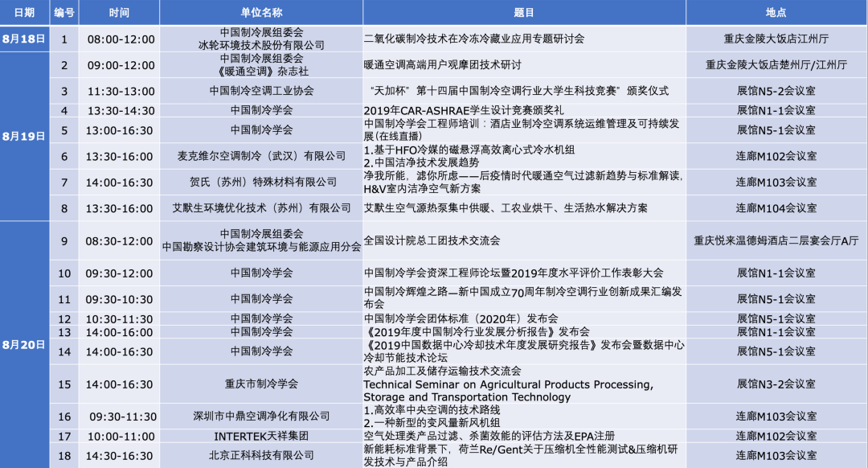Select the "单位名称" column header
This screenshot has width=868, height=468.
tap(261, 12)
